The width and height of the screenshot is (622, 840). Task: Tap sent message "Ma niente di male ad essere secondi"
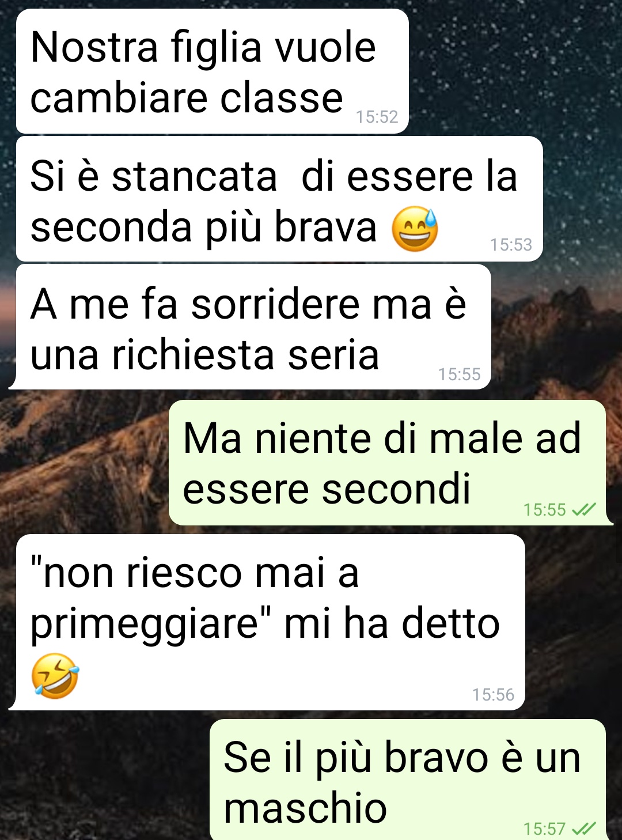387,463
